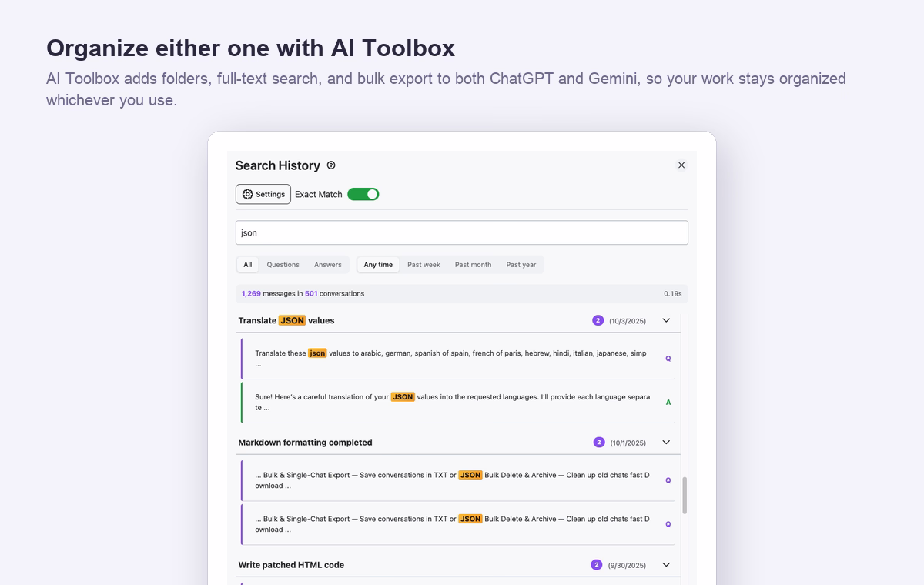Viewport: 924px width, 585px height.
Task: Toggle the Exact Match switch
Action: click(x=363, y=195)
